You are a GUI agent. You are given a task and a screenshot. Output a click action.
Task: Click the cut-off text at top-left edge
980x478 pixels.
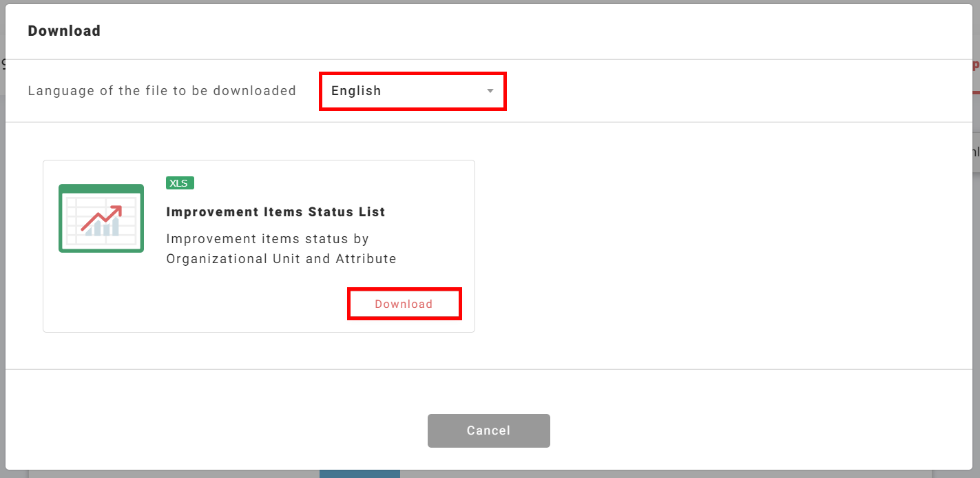tap(3, 64)
